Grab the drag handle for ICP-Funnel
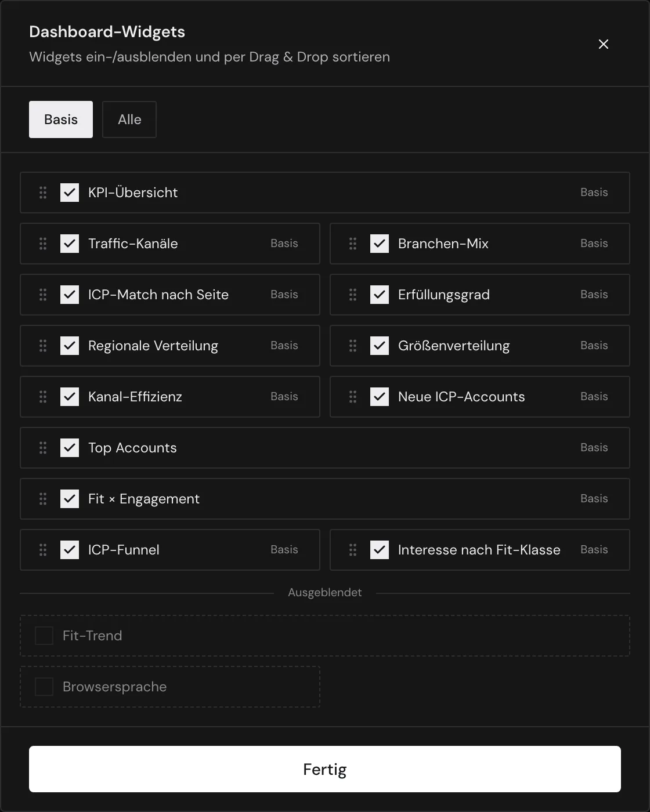 pyautogui.click(x=43, y=550)
